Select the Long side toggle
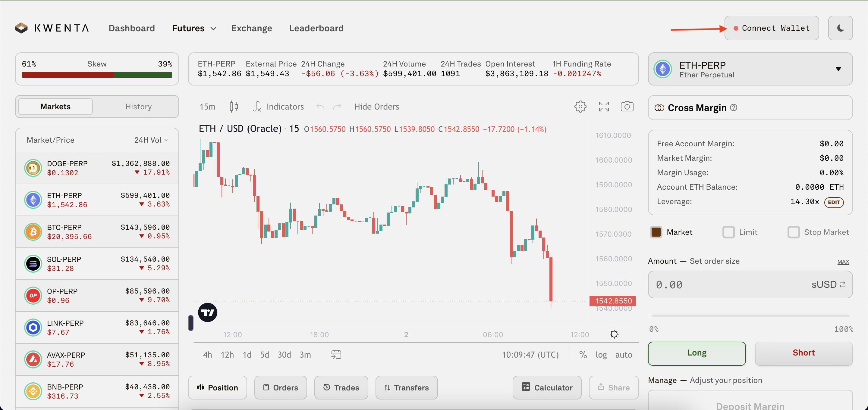The image size is (868, 410). pyautogui.click(x=697, y=353)
